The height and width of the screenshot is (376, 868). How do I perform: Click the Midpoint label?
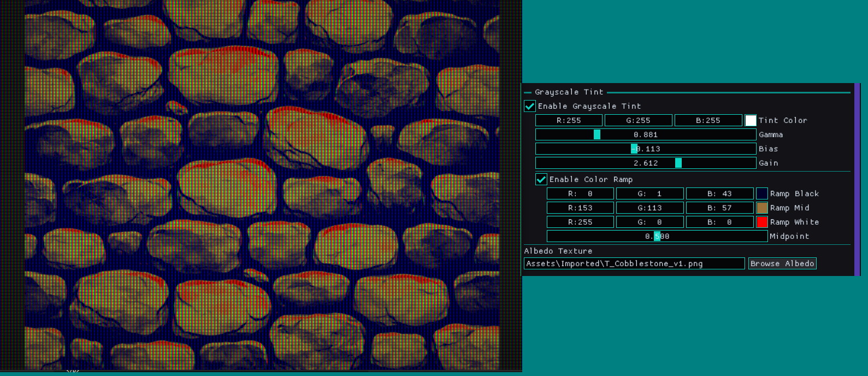click(789, 236)
